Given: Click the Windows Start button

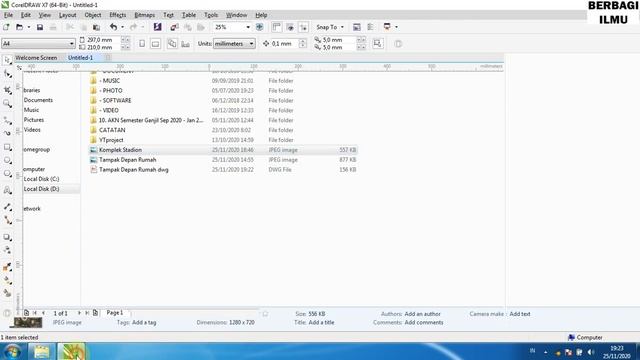Looking at the screenshot, I should point(12,351).
